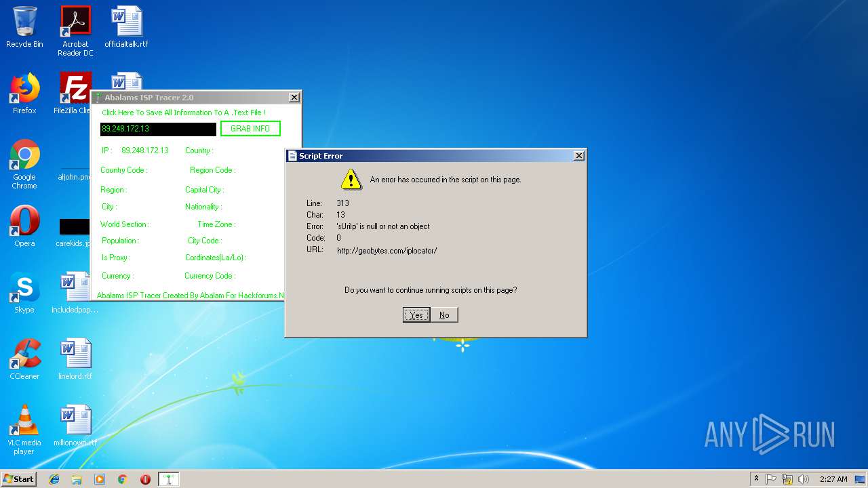This screenshot has width=868, height=488.
Task: Launch Acrobat Reader DC shortcut
Action: 75,30
